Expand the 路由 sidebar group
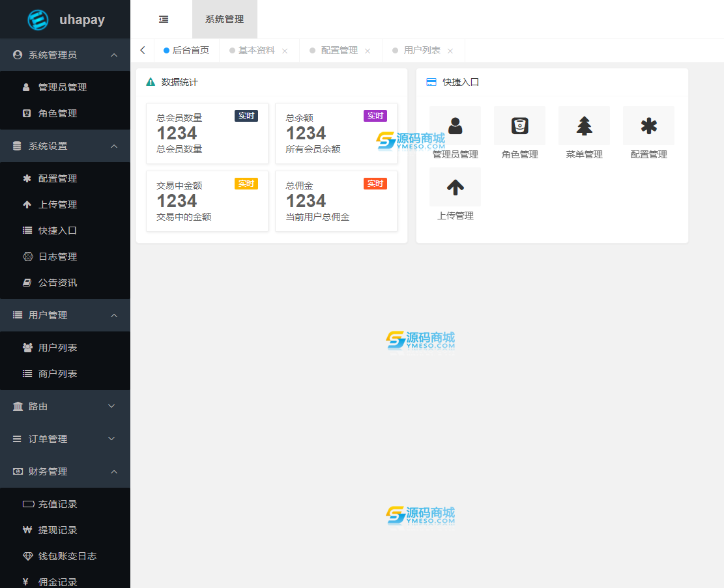This screenshot has width=724, height=588. coord(65,406)
